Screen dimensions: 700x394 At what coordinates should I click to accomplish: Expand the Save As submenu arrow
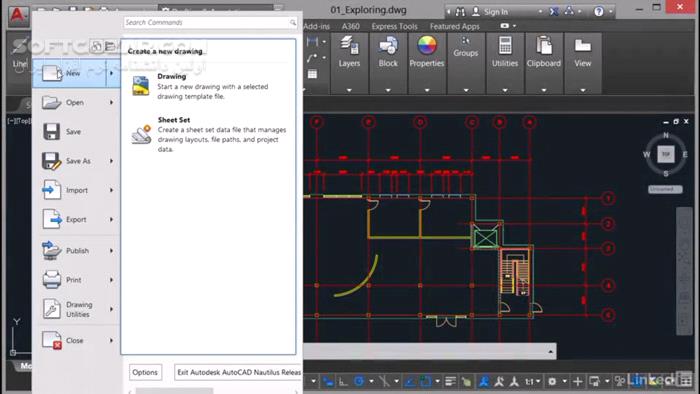click(111, 161)
